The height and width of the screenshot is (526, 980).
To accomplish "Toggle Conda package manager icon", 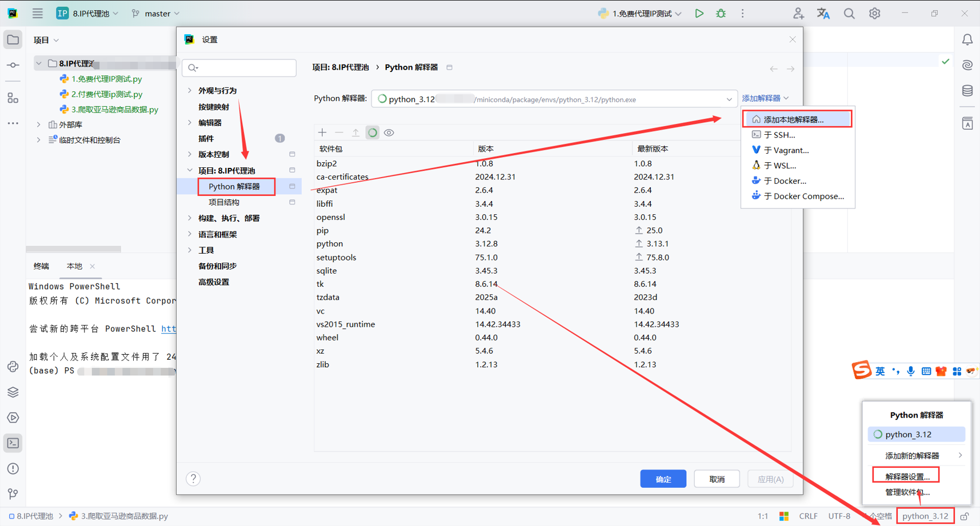I will [x=372, y=132].
